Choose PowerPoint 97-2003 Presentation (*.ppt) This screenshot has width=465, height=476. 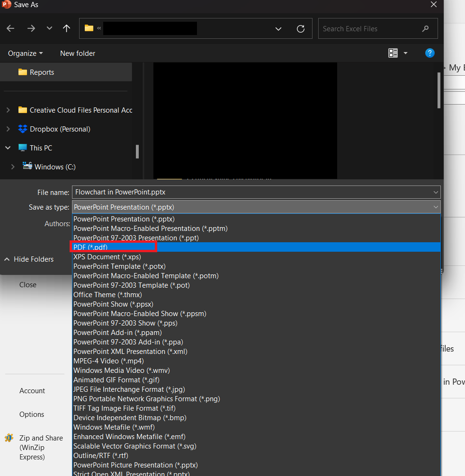click(256, 238)
